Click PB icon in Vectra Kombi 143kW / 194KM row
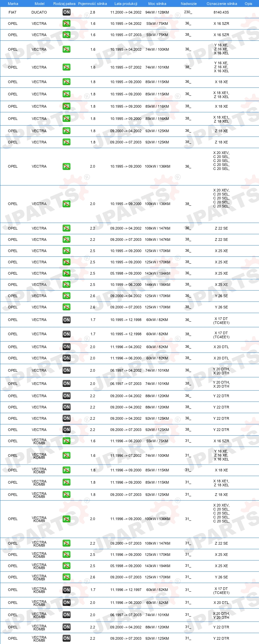Screen dimensions: 259x644 (x=67, y=566)
